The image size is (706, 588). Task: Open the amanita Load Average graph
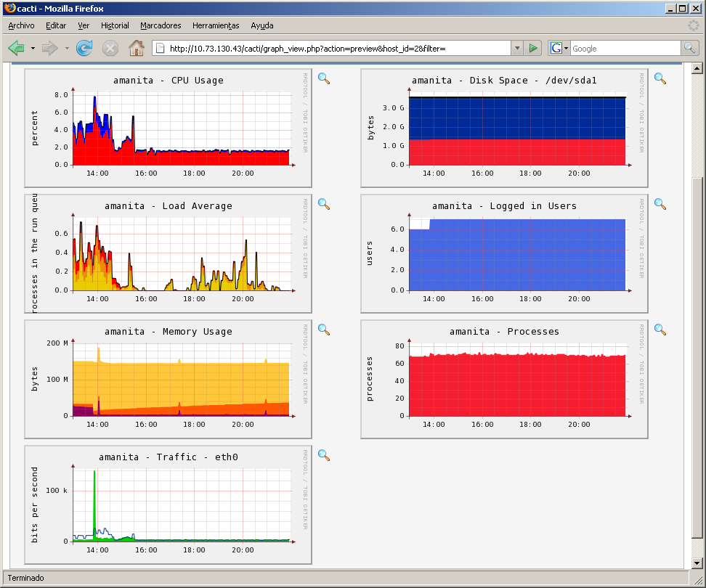(168, 254)
